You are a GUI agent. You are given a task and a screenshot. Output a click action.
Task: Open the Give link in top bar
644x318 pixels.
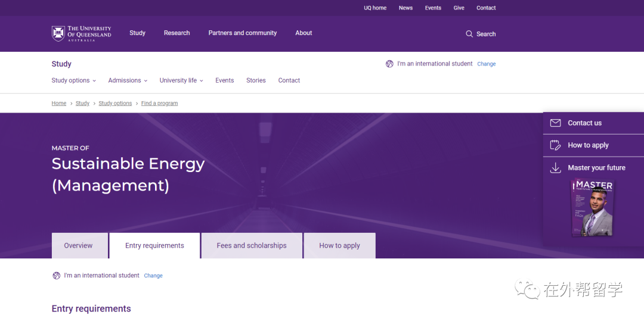459,8
